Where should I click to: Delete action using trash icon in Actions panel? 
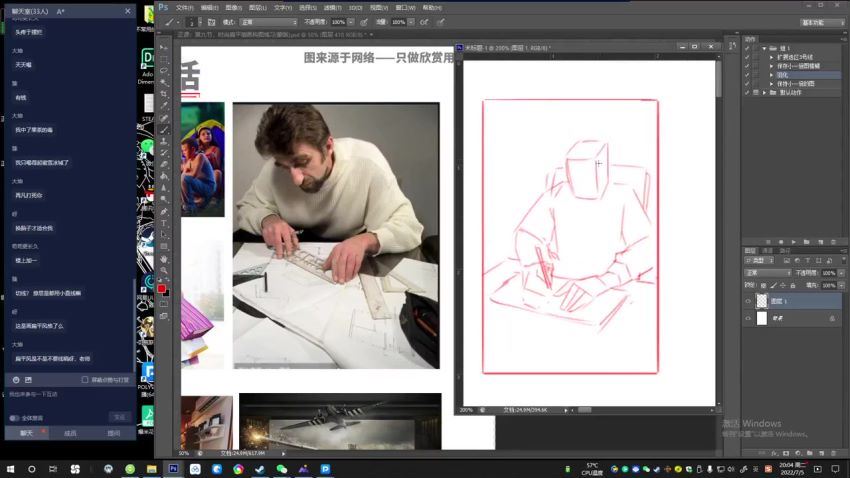tap(833, 242)
